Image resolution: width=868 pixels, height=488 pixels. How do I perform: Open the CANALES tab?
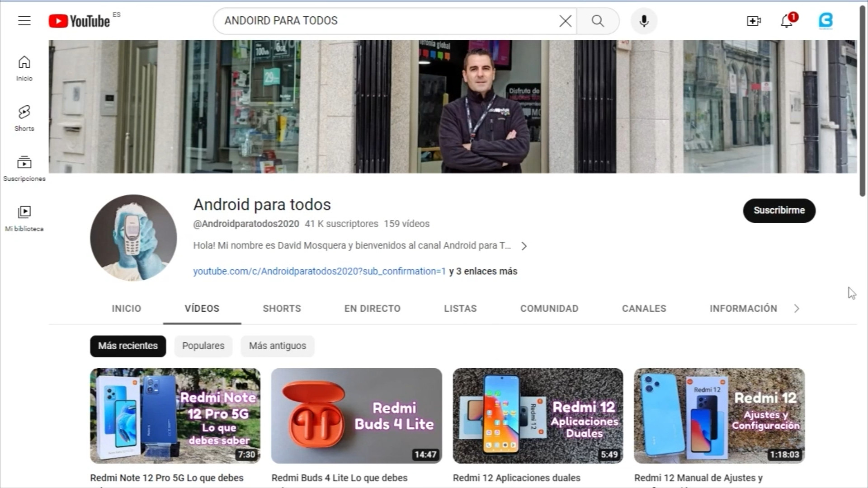[x=644, y=308]
